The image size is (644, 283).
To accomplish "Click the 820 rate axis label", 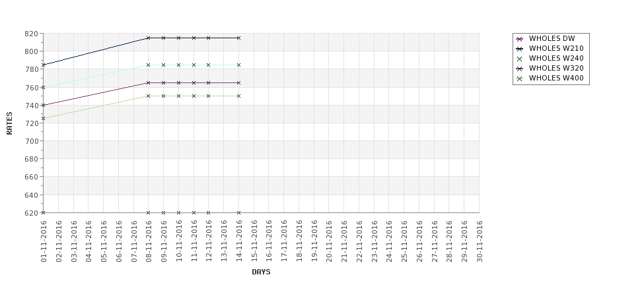I will (x=32, y=34).
